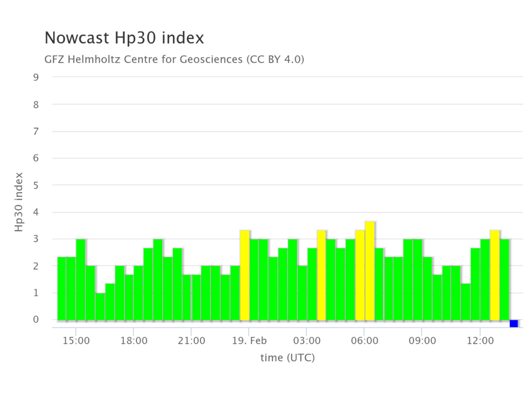Click the 06:00 time axis label
This screenshot has height=399, width=532.
click(364, 341)
